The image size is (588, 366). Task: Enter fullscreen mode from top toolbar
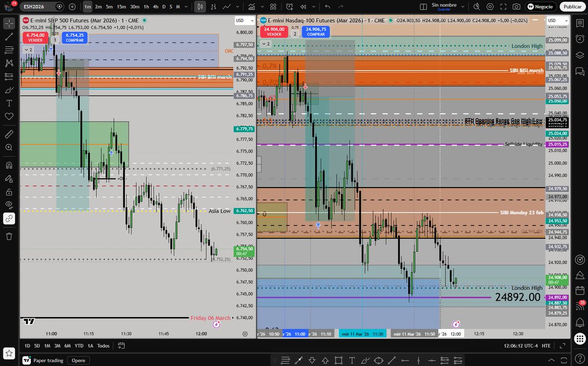(x=503, y=7)
